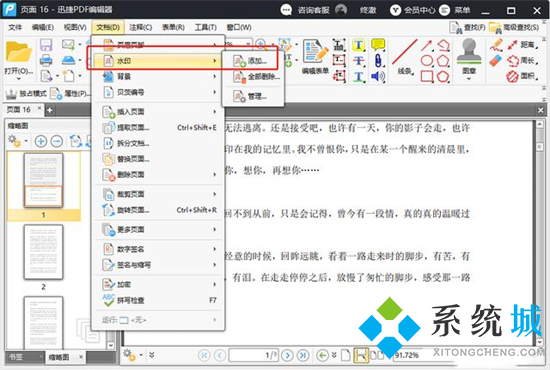The image size is (550, 370).
Task: Choose 拆分文档... menu entry
Action: click(157, 143)
